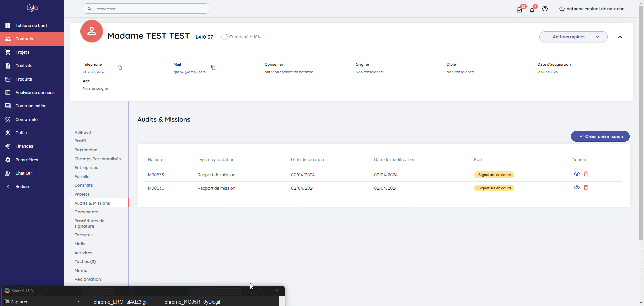644x306 pixels.
Task: Open the Champs Personnalisés section
Action: (98, 159)
